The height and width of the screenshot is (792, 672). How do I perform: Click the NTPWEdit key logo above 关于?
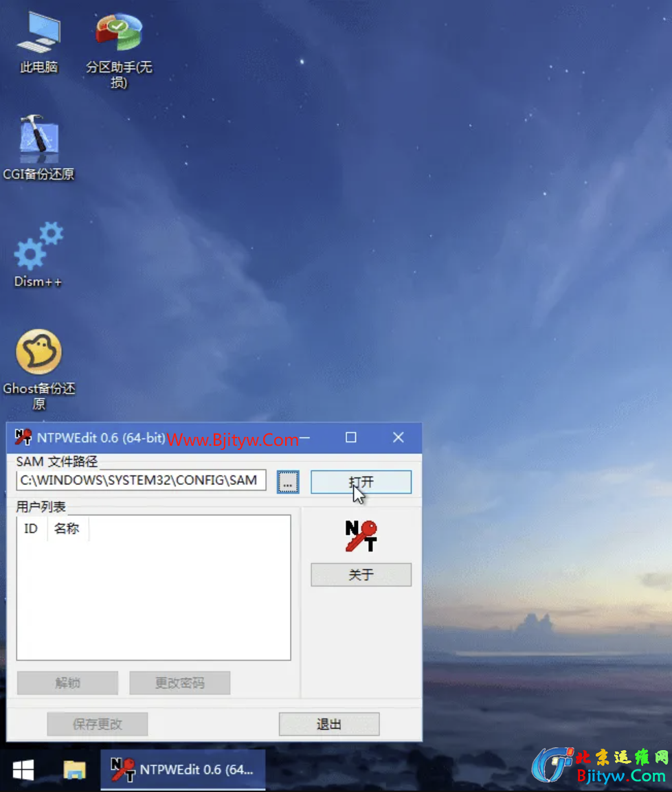pos(361,536)
